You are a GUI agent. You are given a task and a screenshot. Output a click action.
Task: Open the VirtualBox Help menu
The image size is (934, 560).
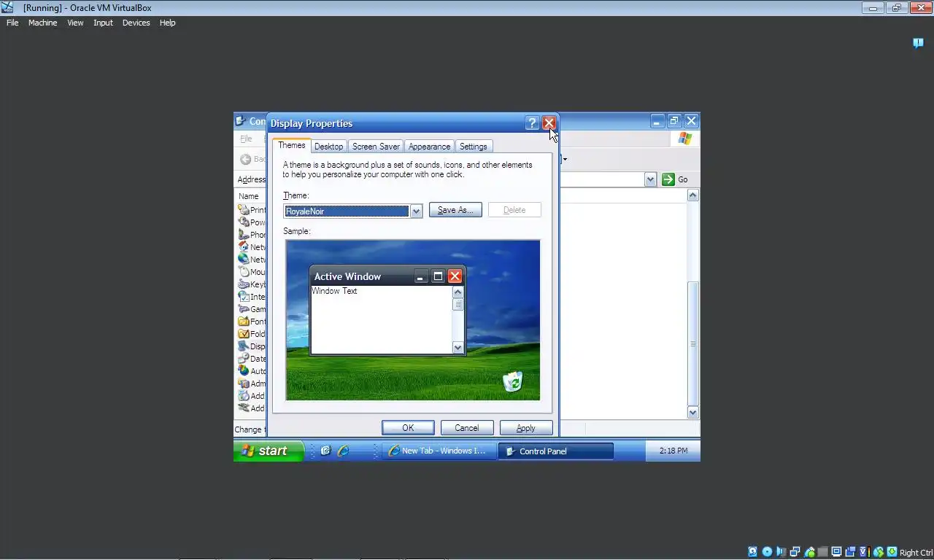[167, 23]
